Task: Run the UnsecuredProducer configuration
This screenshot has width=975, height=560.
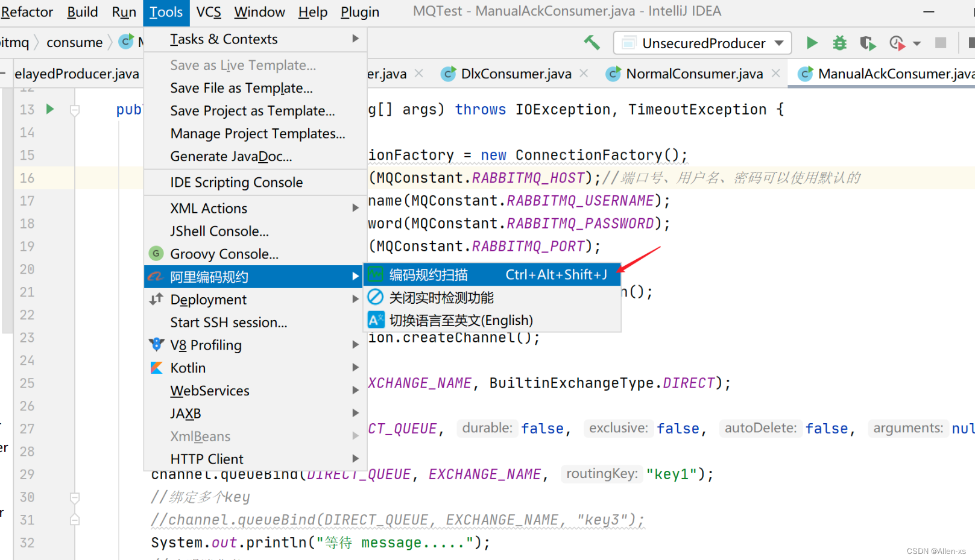Action: tap(812, 43)
